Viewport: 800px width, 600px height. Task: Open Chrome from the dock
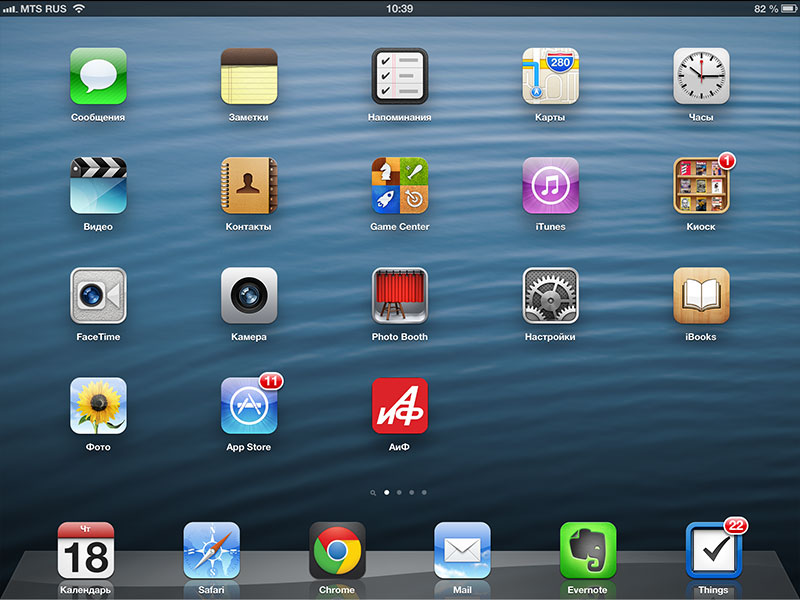coord(337,551)
